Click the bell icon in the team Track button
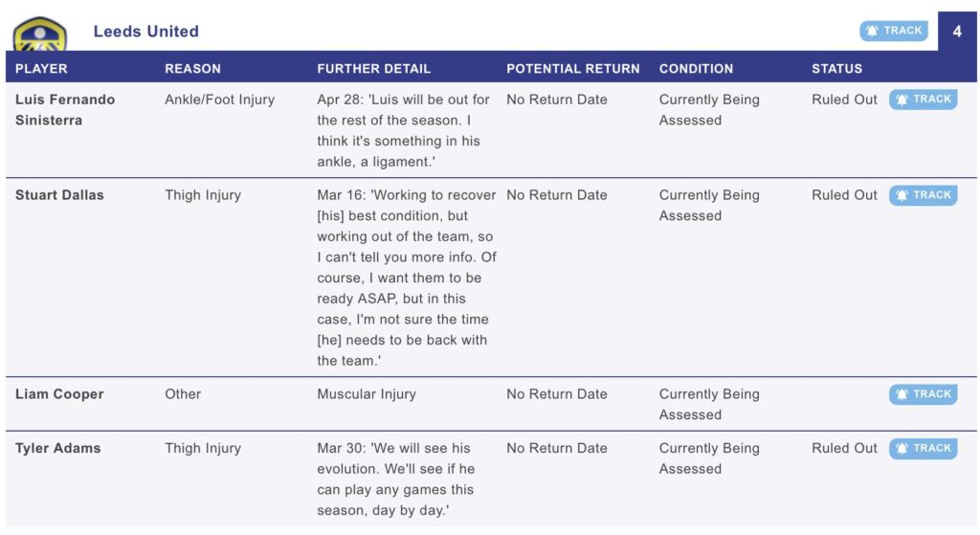The image size is (980, 535). pos(873,31)
